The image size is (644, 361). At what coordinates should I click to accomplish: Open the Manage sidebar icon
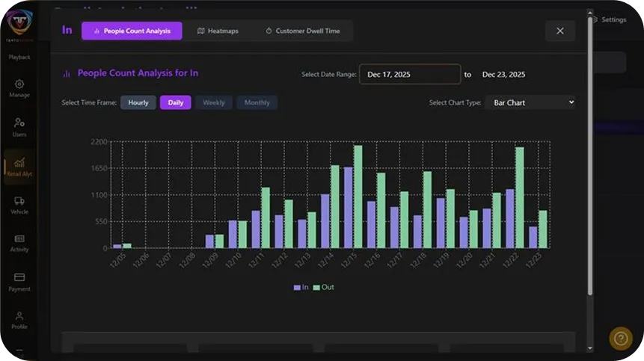pos(19,88)
